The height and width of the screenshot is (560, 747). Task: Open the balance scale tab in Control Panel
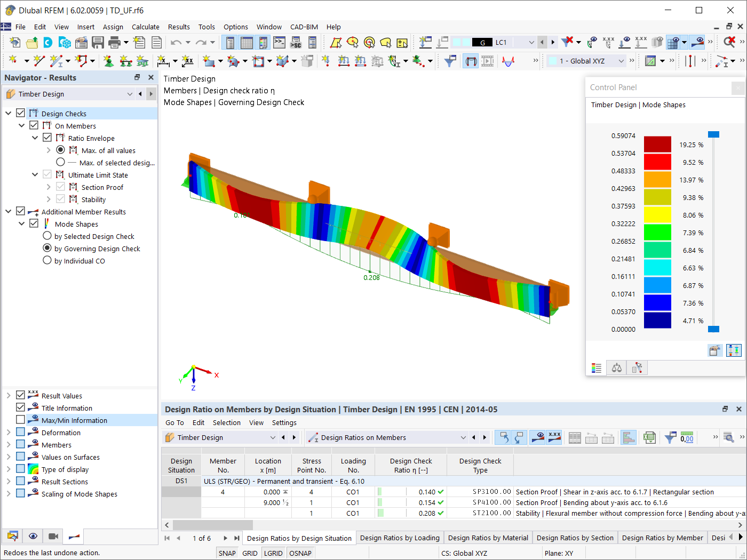[x=617, y=368]
